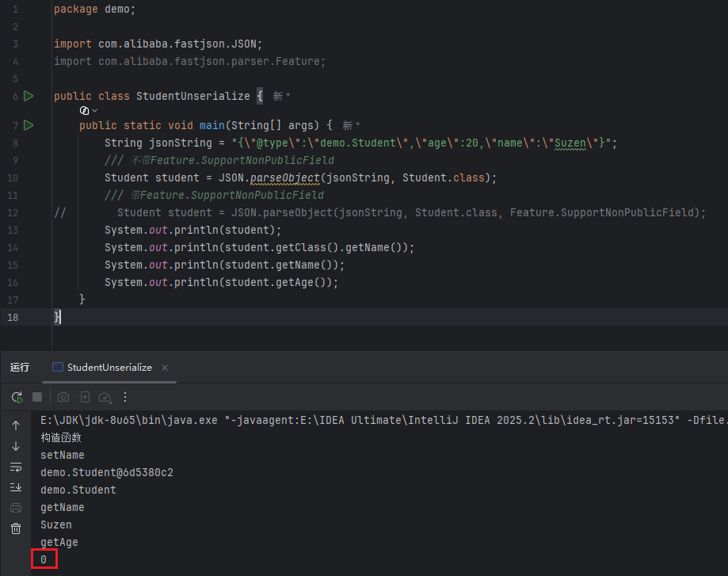
Task: Click the run gutter icon beside the main method
Action: pos(29,125)
